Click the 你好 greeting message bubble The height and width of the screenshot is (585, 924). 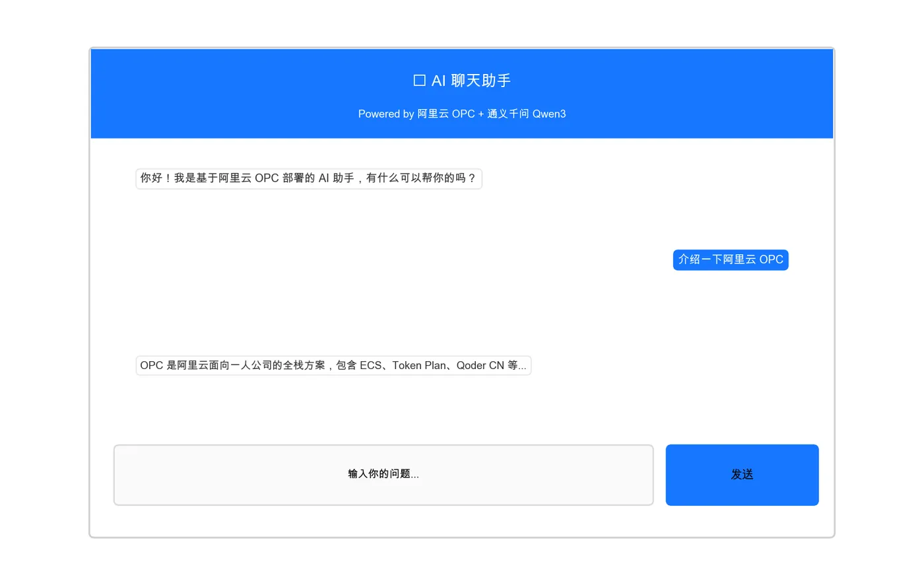(x=309, y=178)
